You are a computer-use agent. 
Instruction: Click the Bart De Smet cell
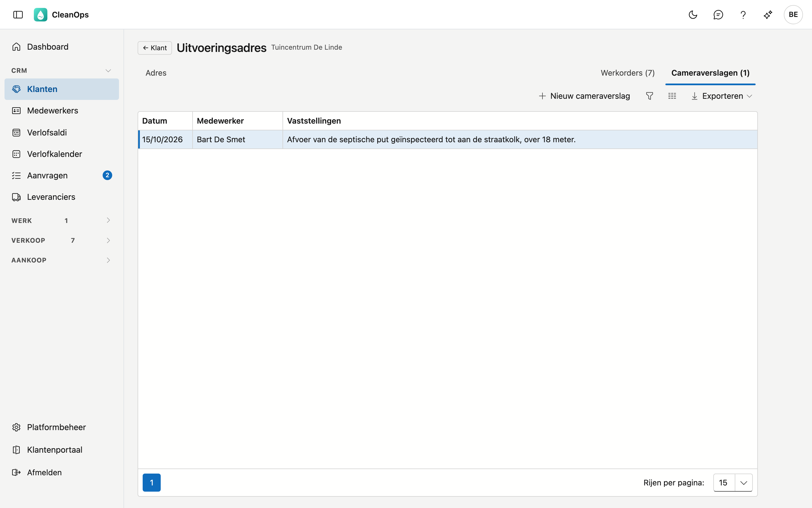pos(238,139)
